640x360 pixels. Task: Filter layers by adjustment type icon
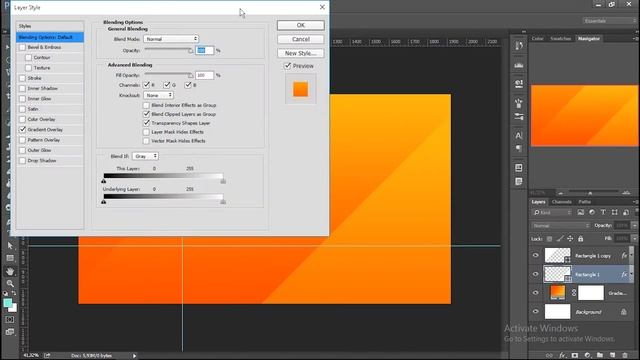(592, 212)
